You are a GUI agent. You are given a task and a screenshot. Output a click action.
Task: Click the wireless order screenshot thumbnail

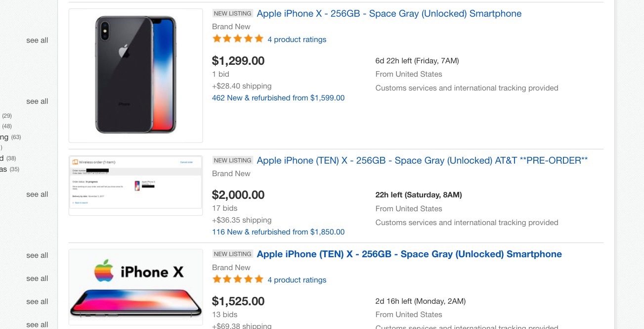click(135, 185)
